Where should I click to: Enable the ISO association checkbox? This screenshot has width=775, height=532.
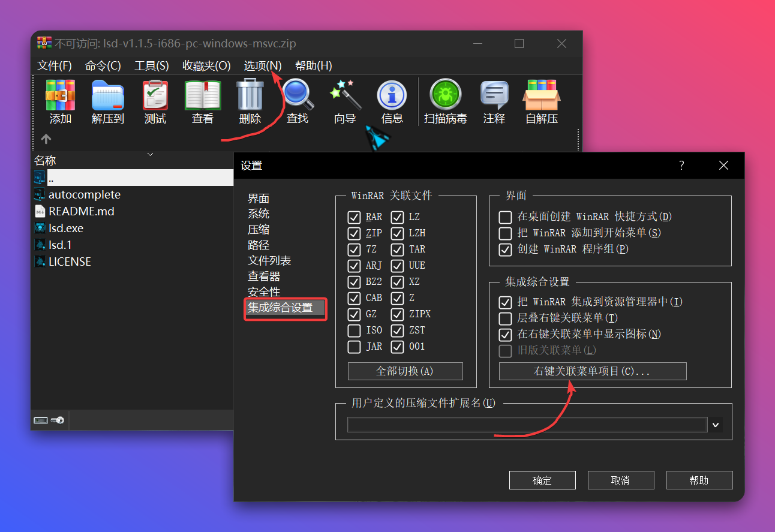click(354, 330)
